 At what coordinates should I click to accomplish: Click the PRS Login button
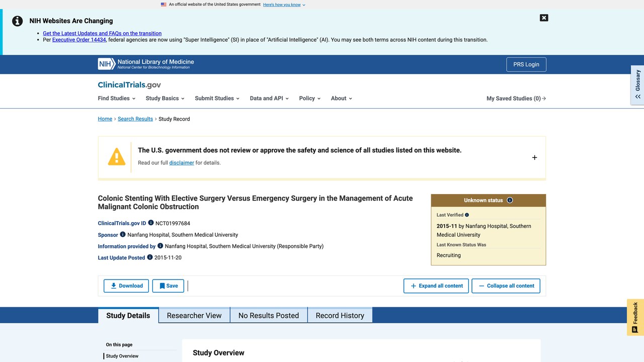tap(526, 64)
